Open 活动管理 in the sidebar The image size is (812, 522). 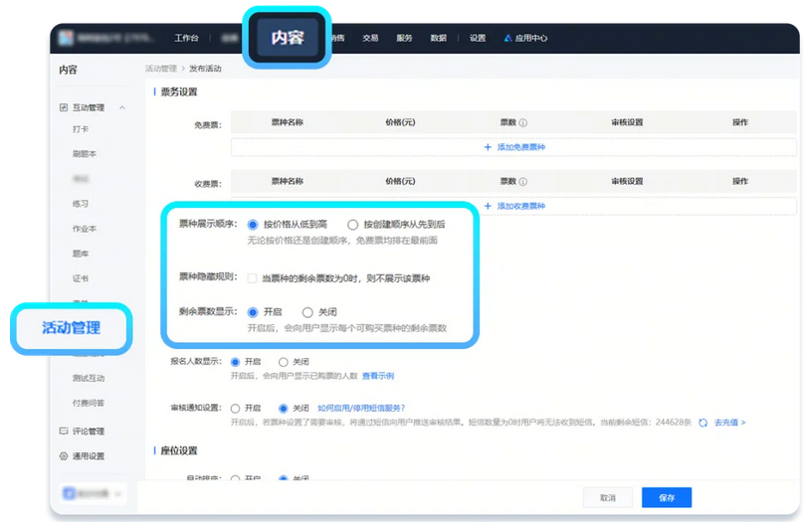pos(72,328)
